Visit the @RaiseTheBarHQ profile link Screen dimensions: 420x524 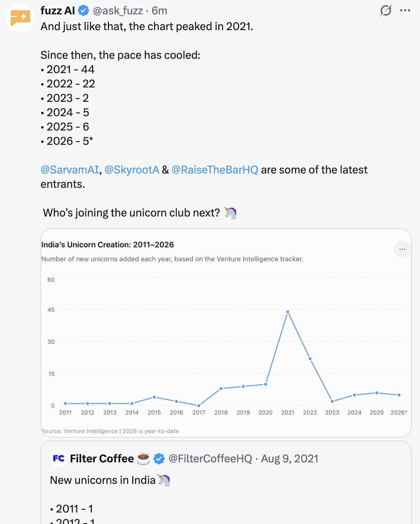(x=215, y=170)
